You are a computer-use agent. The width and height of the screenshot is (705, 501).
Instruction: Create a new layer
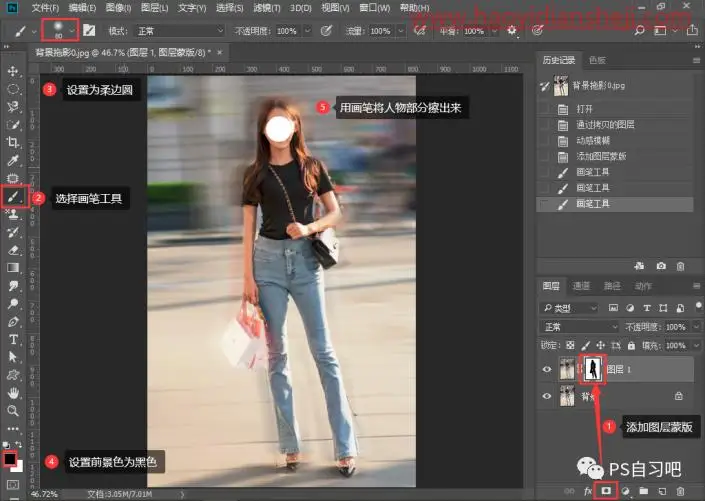click(662, 491)
